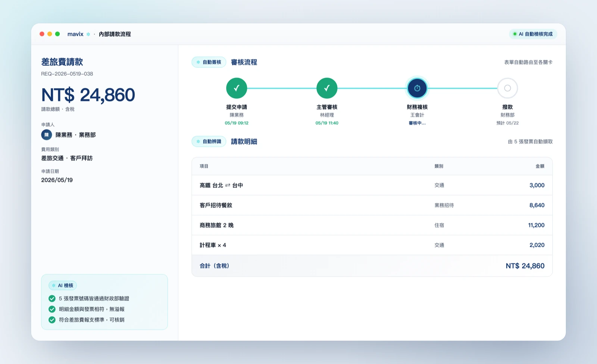597x364 pixels.
Task: Click the 財務複核 in-progress clock icon
Action: tap(417, 88)
